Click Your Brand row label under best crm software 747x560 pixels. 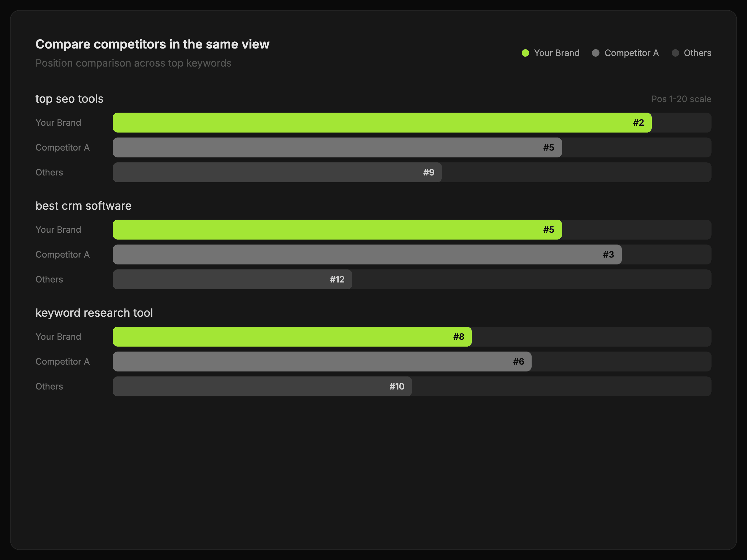[x=58, y=230]
